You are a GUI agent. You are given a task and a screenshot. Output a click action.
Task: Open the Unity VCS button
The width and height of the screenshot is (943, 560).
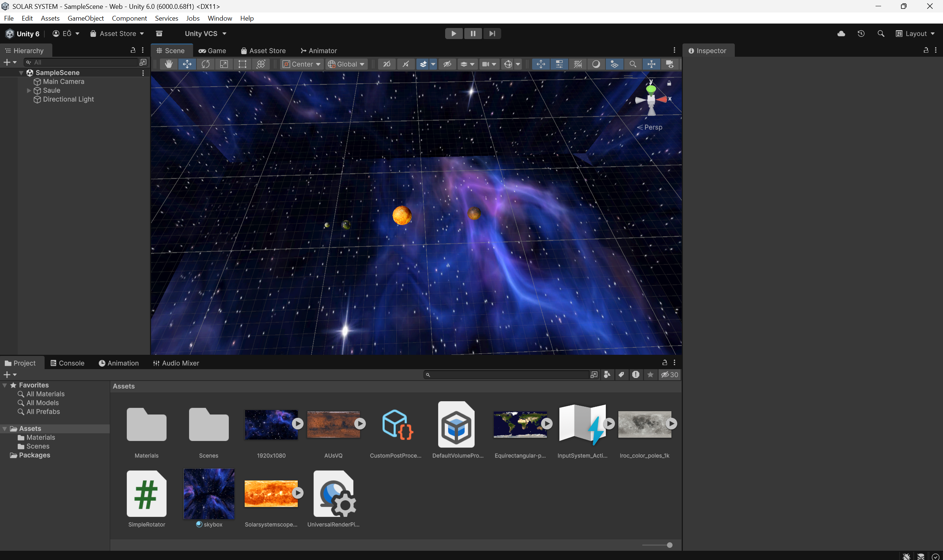coord(205,34)
